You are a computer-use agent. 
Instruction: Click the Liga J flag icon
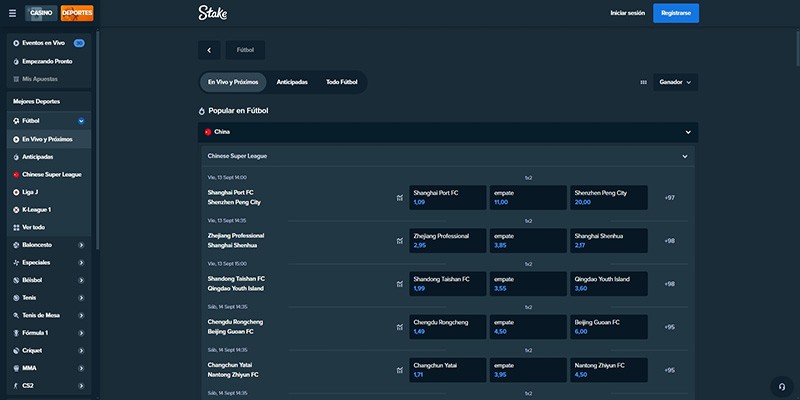[x=16, y=192]
